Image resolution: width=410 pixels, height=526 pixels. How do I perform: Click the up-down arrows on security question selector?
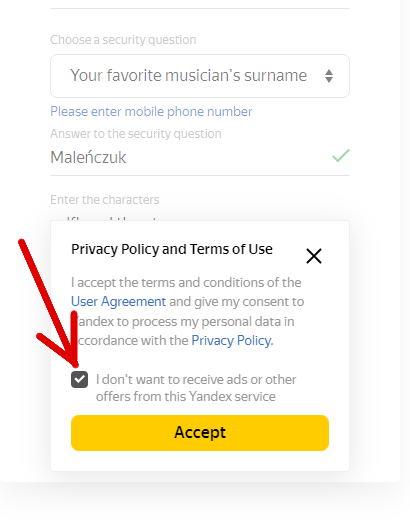tap(329, 76)
